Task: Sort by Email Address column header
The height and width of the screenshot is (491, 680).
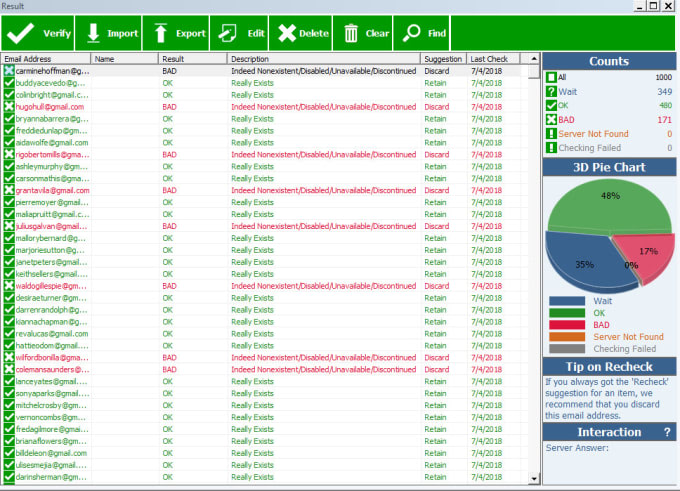Action: click(46, 59)
